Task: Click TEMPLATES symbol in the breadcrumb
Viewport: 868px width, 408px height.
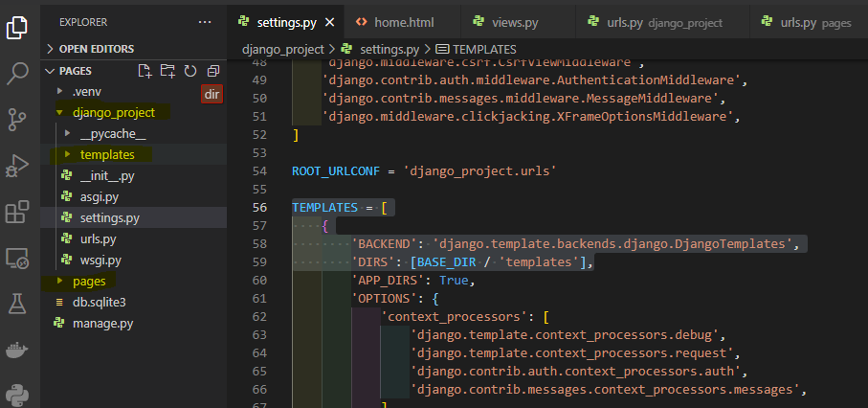Action: pyautogui.click(x=484, y=49)
